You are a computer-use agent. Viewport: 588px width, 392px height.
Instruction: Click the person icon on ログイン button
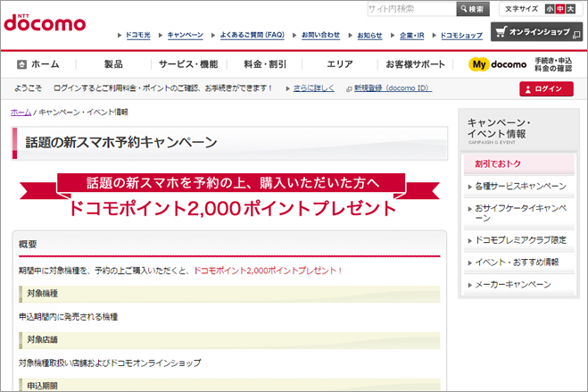(x=528, y=89)
